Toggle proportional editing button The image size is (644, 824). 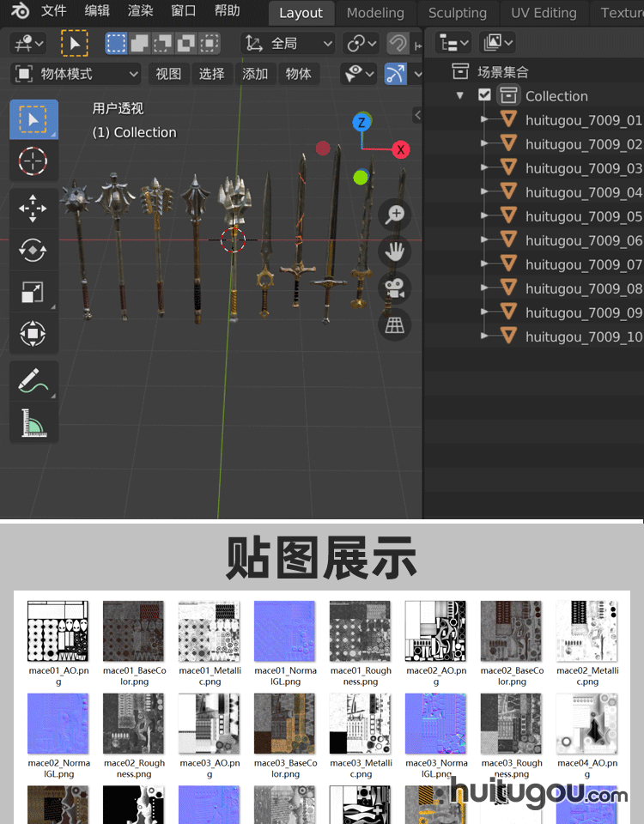coord(398,43)
